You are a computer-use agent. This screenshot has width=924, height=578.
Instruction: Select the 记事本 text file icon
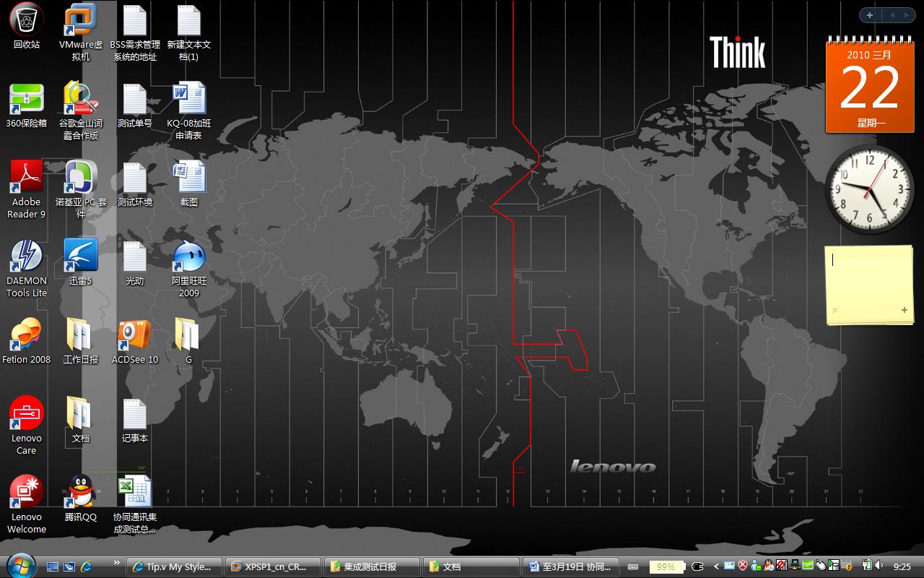point(135,420)
